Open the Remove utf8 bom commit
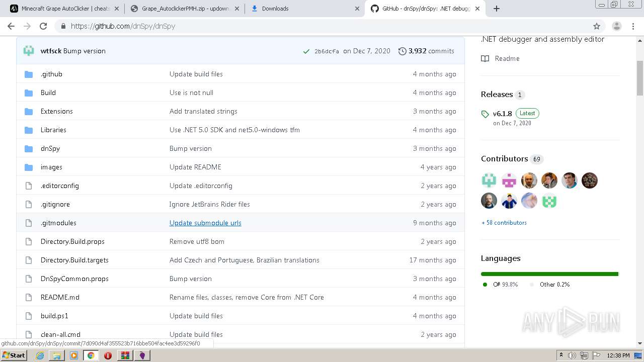Viewport: 644px width, 362px height. point(197,242)
